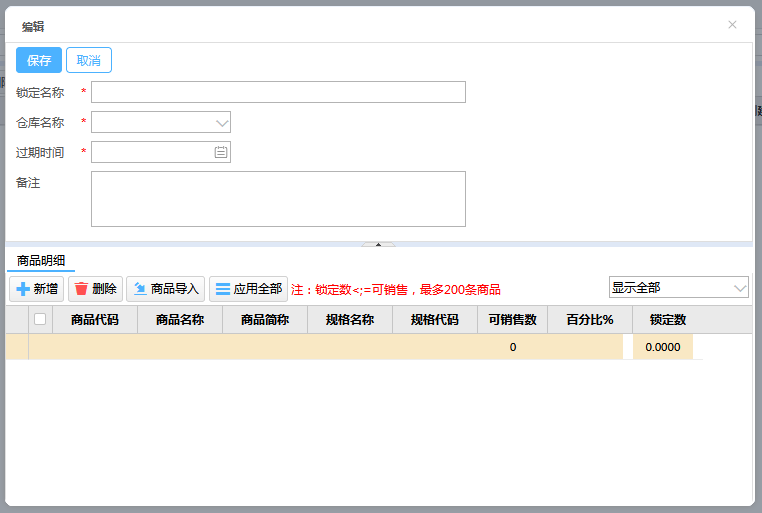
Task: Click the 商品导入 import icon
Action: coord(139,289)
